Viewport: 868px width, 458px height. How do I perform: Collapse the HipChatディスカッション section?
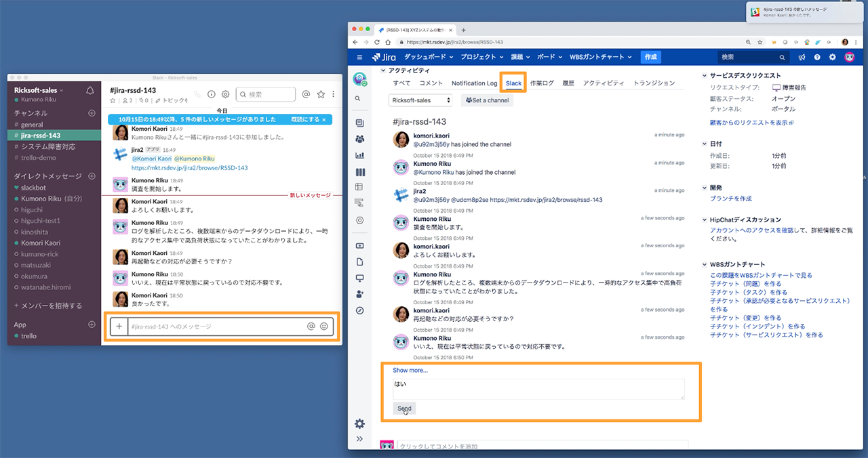point(705,220)
